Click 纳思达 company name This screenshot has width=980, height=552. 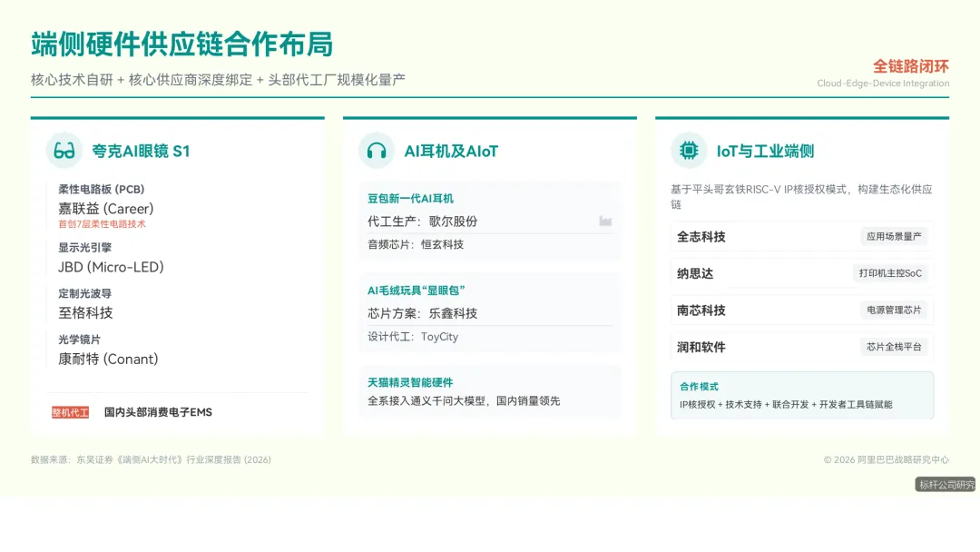695,274
